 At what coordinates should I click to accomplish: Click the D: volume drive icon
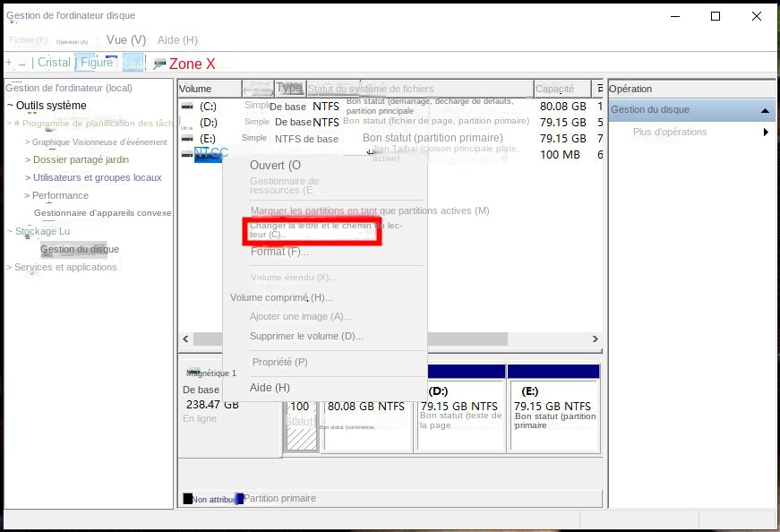[186, 122]
